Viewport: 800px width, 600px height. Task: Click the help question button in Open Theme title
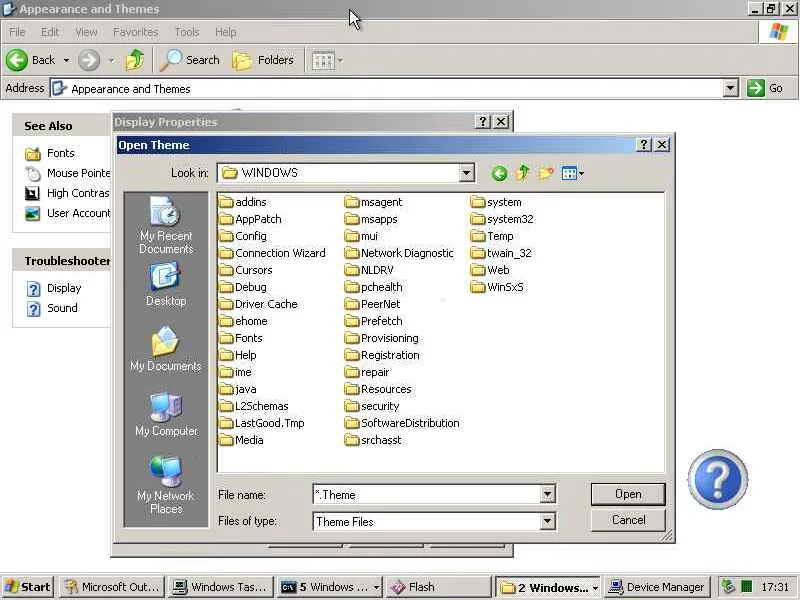[x=644, y=145]
